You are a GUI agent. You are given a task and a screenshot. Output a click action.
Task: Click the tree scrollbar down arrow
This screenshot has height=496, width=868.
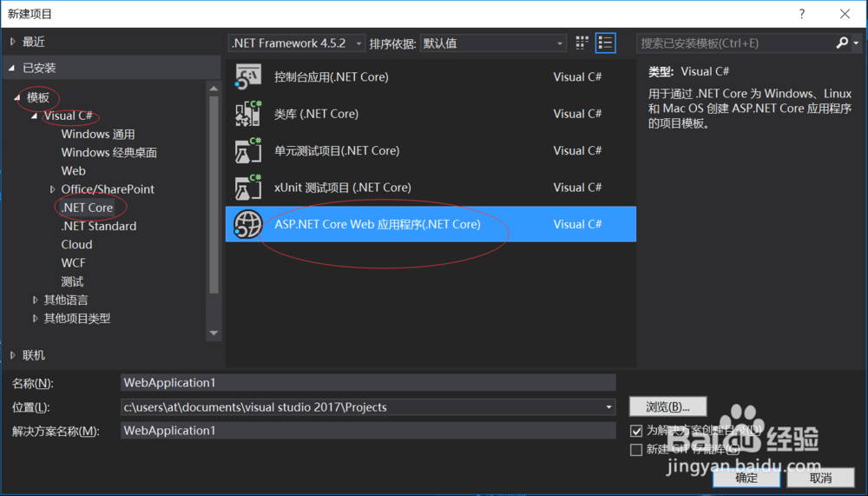(x=214, y=333)
